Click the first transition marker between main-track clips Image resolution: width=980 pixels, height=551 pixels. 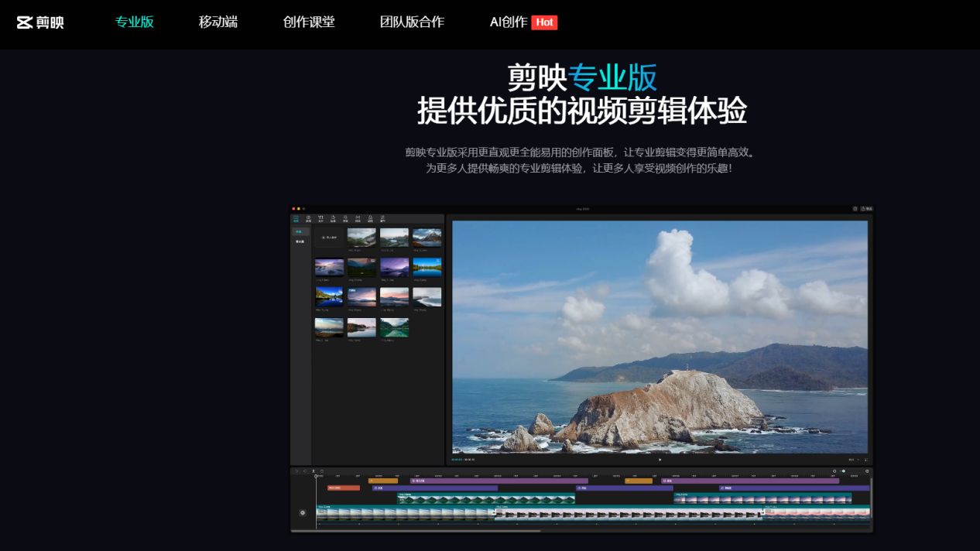click(494, 512)
